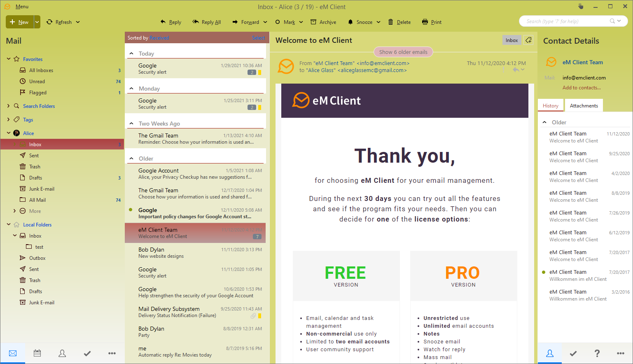Image resolution: width=633 pixels, height=364 pixels.
Task: Click Show 6 older emails button
Action: [x=403, y=52]
